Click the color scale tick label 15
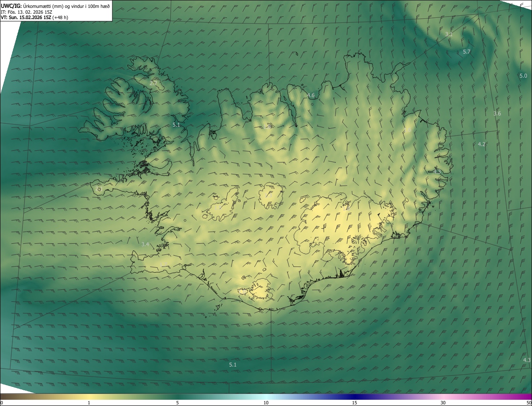Viewport: 532px width, 406px height. coord(355,403)
